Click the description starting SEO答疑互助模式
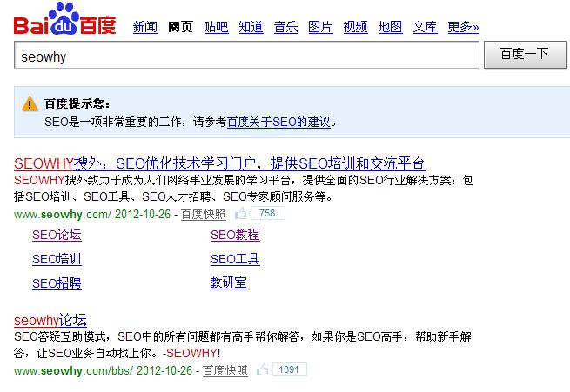This screenshot has width=570, height=392. coord(243,344)
